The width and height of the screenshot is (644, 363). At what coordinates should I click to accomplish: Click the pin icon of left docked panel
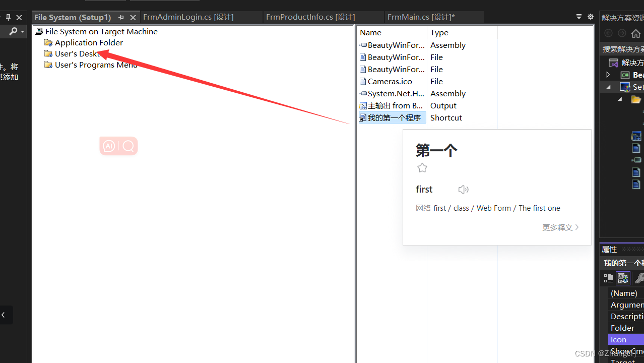click(x=8, y=17)
